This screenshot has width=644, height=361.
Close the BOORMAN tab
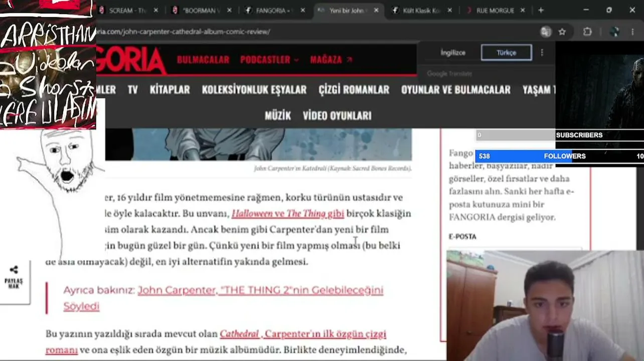(229, 10)
